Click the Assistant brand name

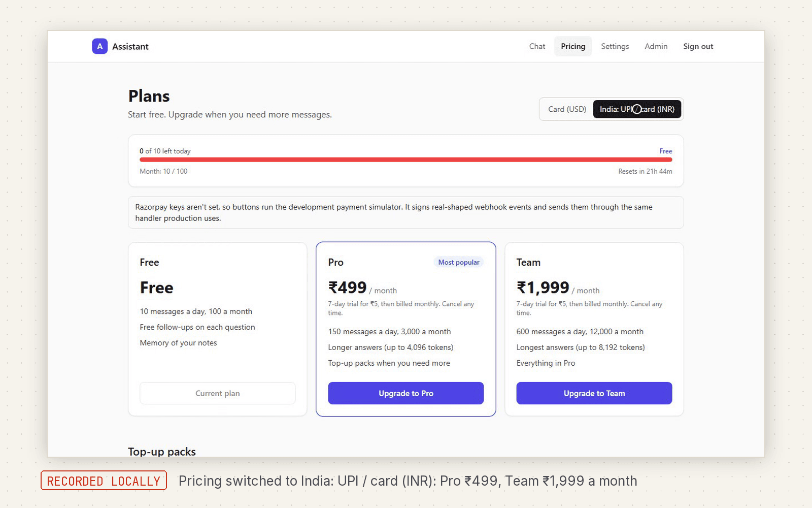[x=130, y=46]
